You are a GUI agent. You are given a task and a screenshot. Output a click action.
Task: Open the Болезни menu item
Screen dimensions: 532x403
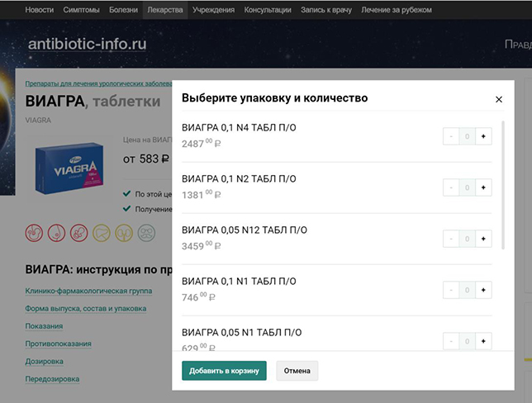click(x=124, y=10)
